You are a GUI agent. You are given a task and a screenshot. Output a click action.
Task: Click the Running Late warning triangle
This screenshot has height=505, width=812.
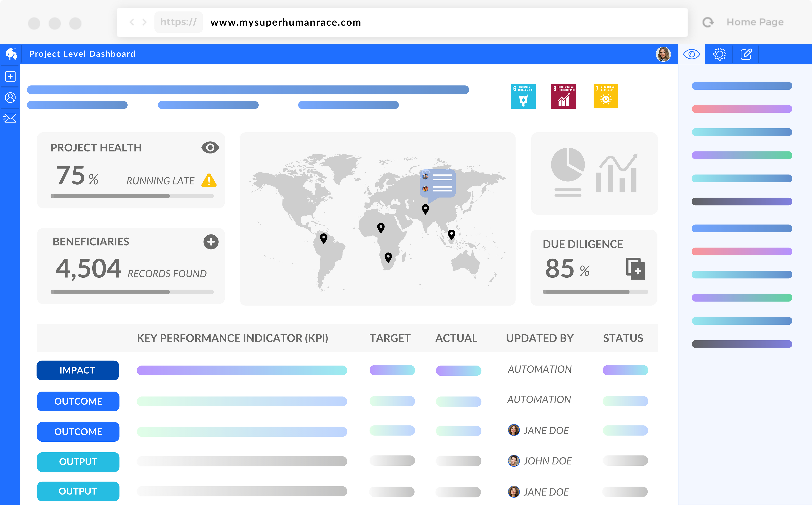pyautogui.click(x=209, y=181)
